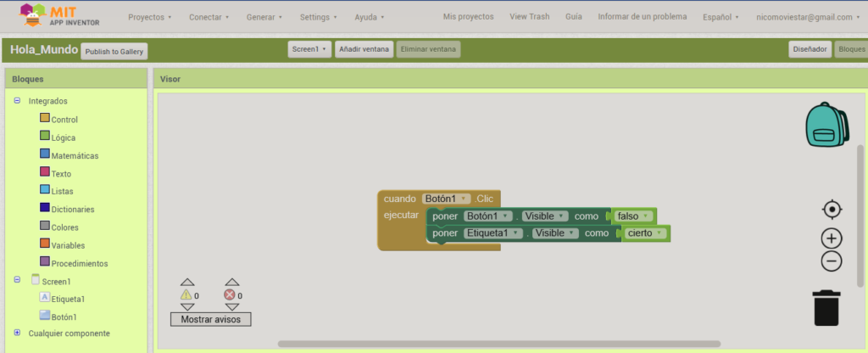868x353 pixels.
Task: Center workspace using the target icon
Action: 832,210
